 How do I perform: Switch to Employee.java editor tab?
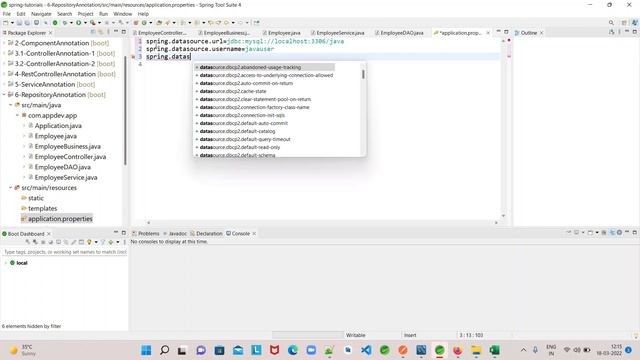pyautogui.click(x=282, y=33)
